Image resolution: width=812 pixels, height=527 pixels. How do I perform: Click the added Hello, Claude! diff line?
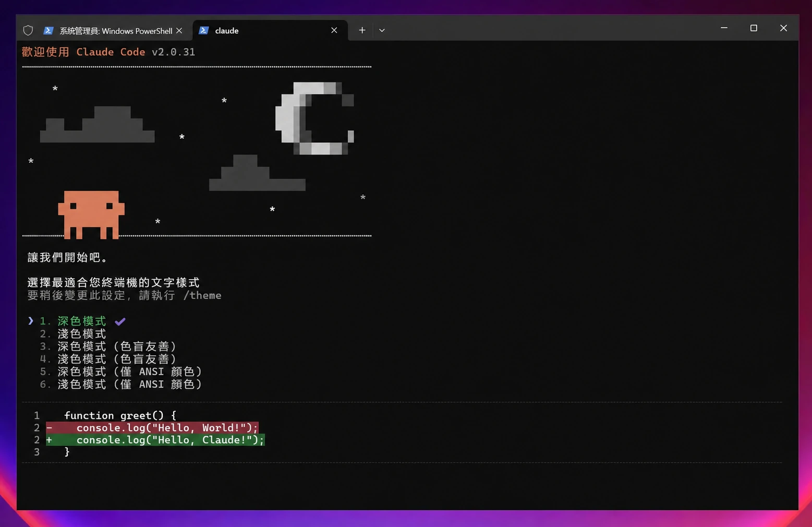(155, 440)
